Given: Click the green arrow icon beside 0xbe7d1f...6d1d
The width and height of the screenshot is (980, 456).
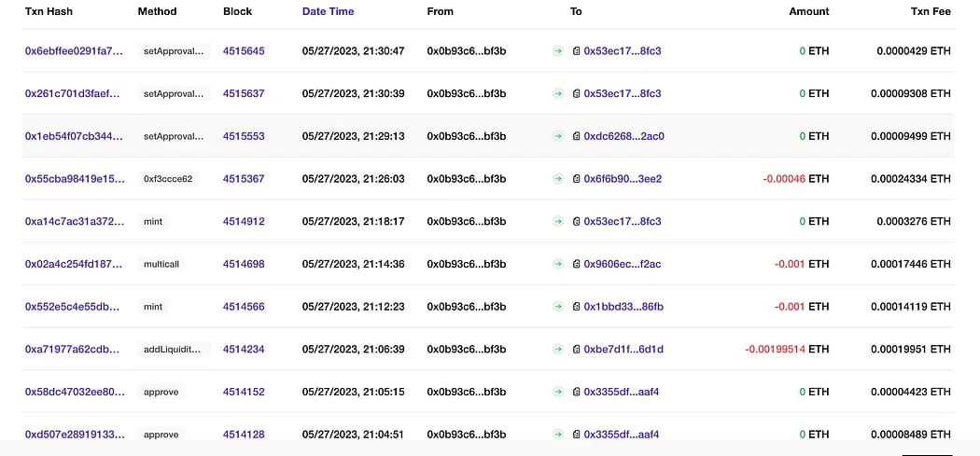Looking at the screenshot, I should pyautogui.click(x=558, y=350).
